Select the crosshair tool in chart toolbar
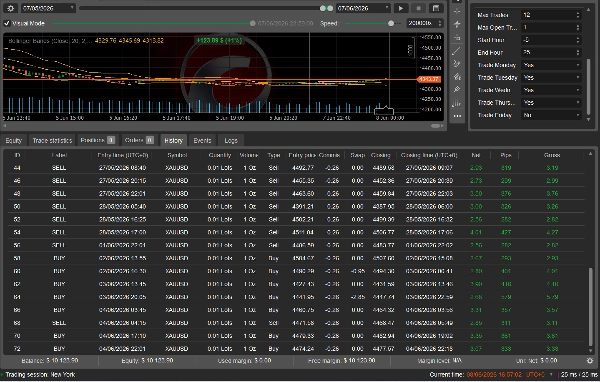600x382 pixels. (x=457, y=11)
